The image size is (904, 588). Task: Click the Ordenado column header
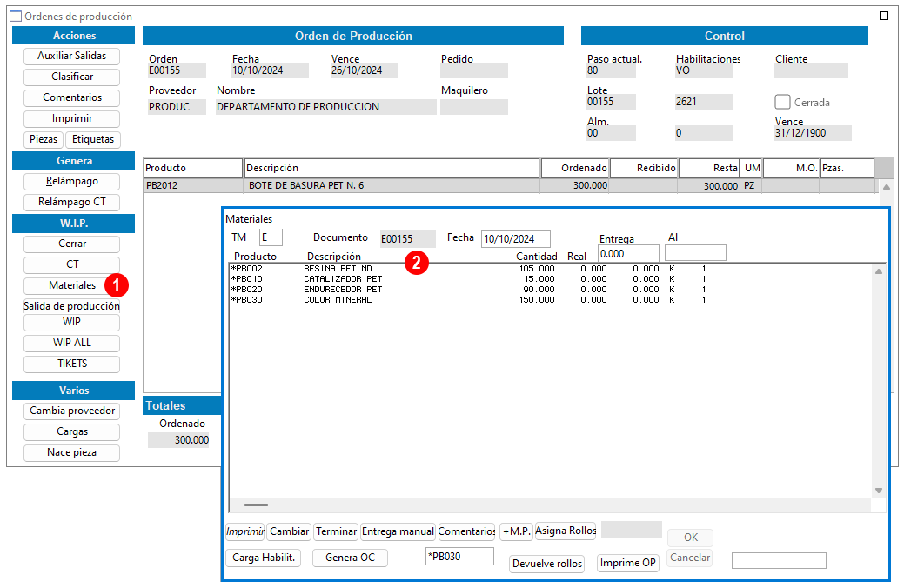coord(575,168)
